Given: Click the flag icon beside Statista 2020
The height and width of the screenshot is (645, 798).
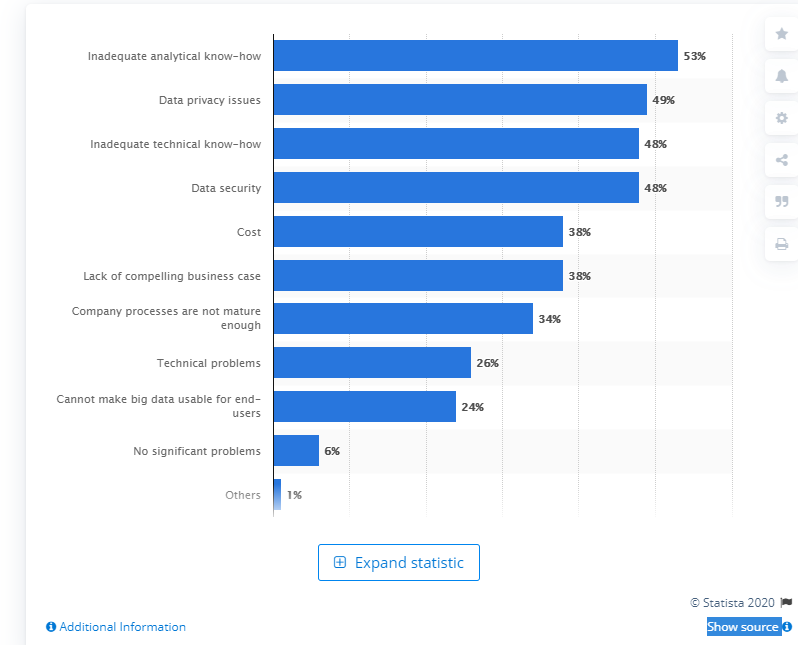Looking at the screenshot, I should coord(786,602).
